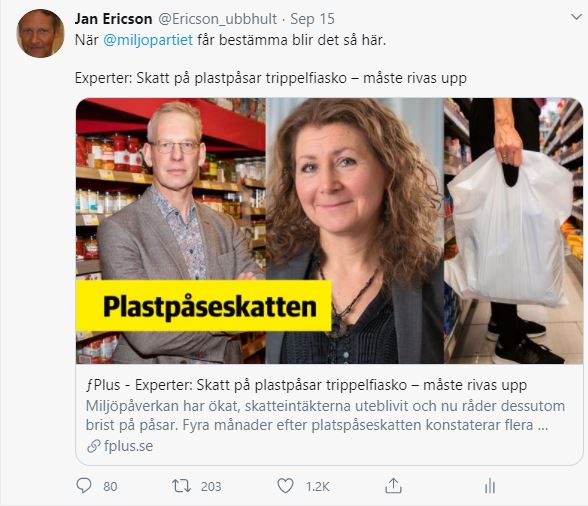Open the @miljopartiet mention link
Image resolution: width=588 pixels, height=506 pixels.
click(148, 40)
